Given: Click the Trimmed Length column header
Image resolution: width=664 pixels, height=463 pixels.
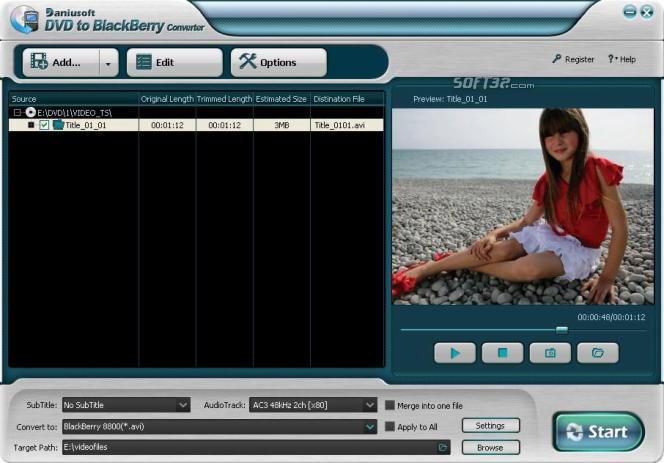Looking at the screenshot, I should pyautogui.click(x=224, y=99).
